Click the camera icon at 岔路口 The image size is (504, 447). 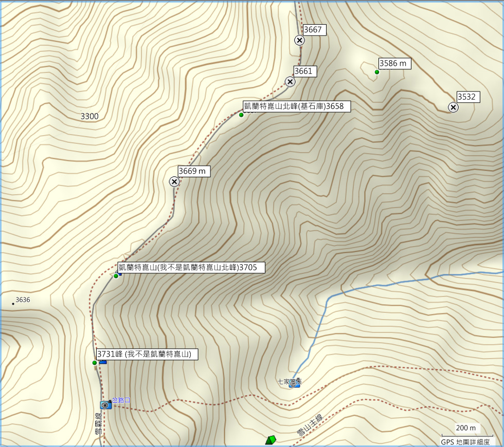(x=105, y=405)
